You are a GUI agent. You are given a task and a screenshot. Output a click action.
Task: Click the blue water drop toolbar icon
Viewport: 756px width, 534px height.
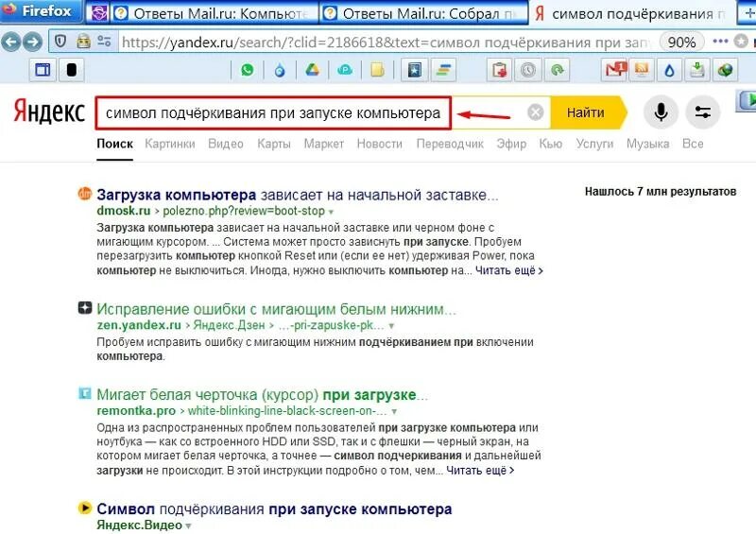(x=669, y=71)
